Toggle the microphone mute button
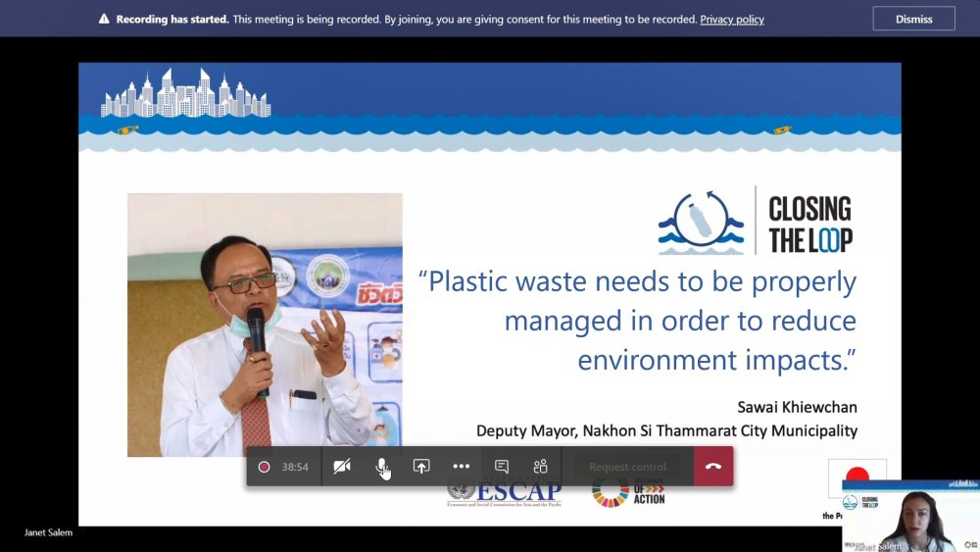980x552 pixels. pos(381,467)
